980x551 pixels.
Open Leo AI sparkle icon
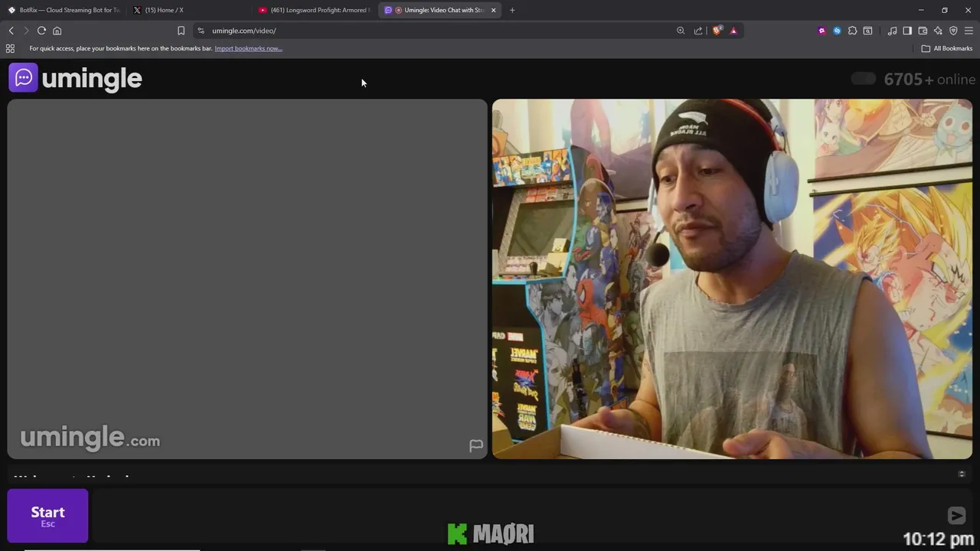point(938,31)
